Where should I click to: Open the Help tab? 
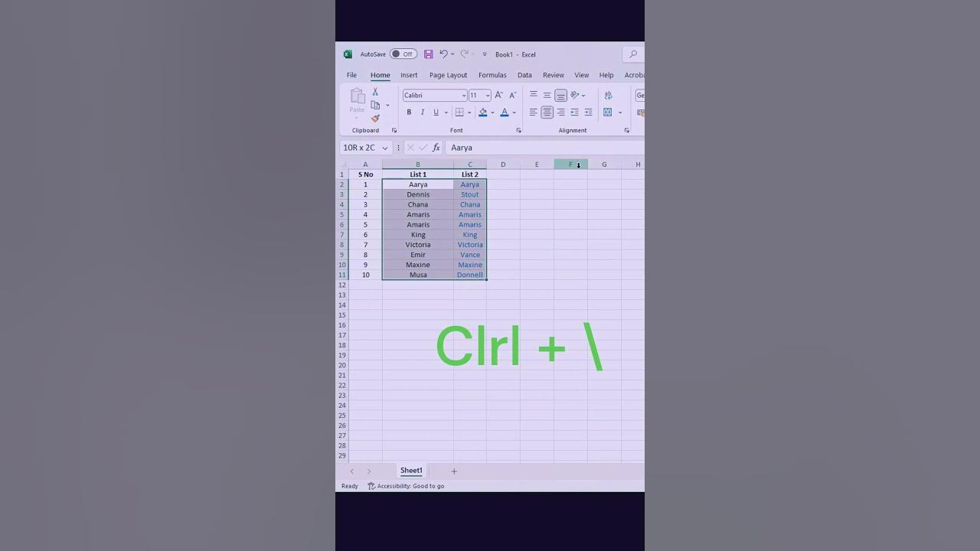pos(606,75)
